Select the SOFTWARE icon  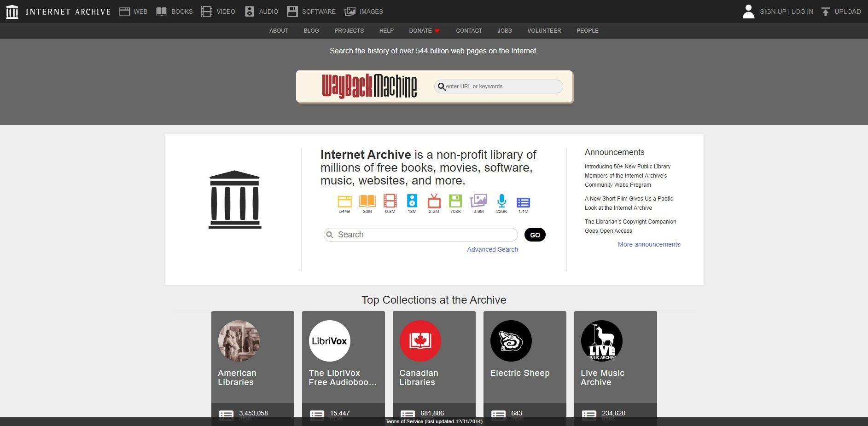click(x=292, y=11)
